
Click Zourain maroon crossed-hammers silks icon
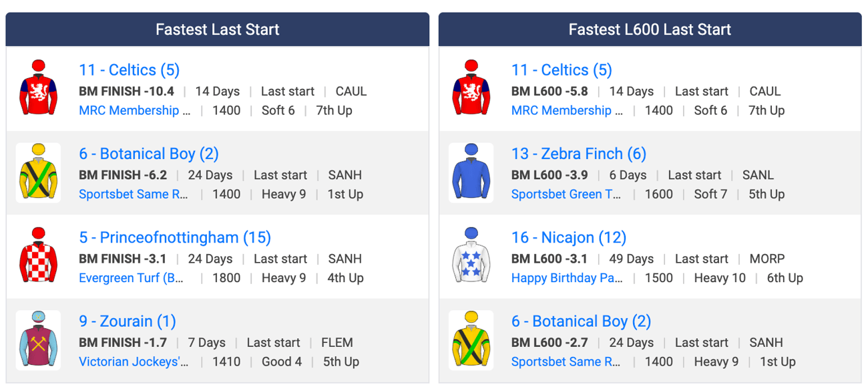(38, 340)
